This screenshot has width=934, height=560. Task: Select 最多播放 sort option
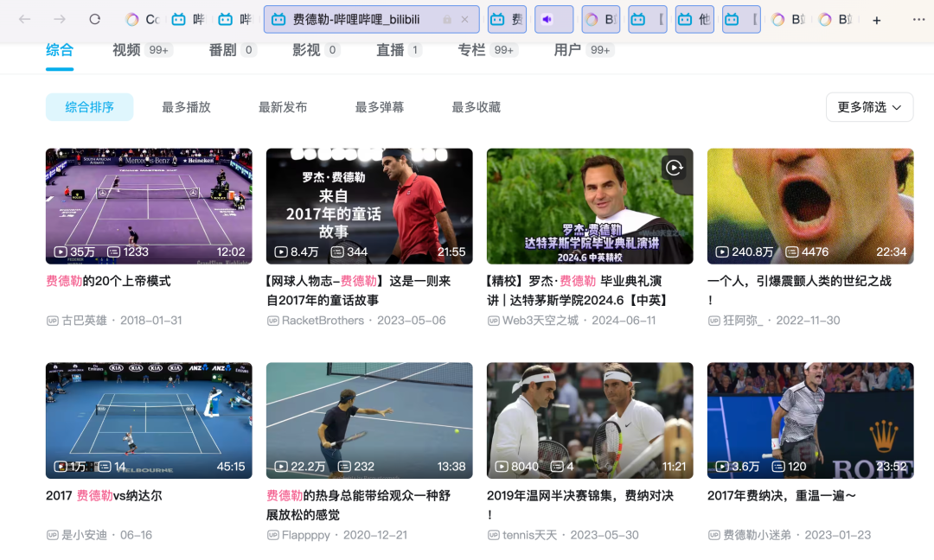click(x=186, y=107)
